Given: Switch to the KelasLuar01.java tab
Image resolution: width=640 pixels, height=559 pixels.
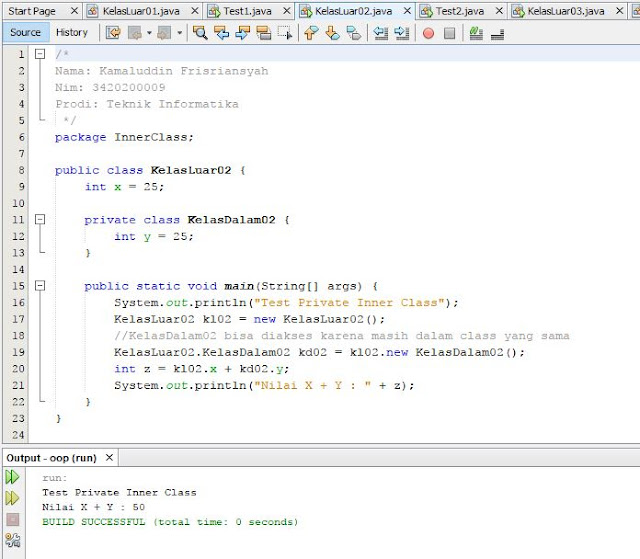Looking at the screenshot, I should [x=141, y=11].
